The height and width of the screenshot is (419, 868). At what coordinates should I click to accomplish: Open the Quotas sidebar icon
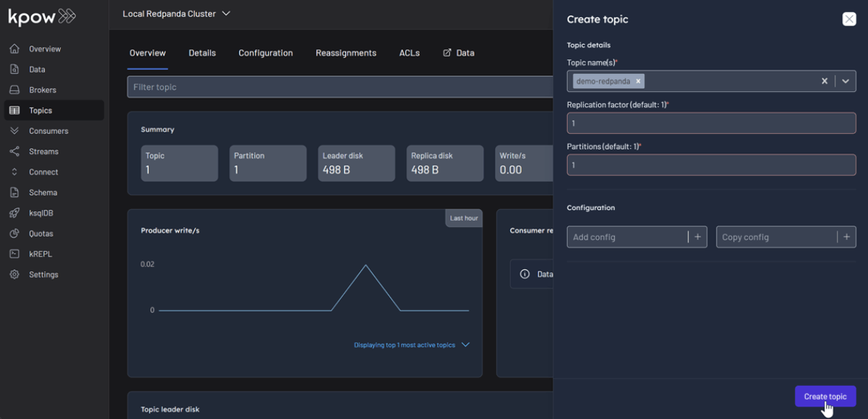14,234
